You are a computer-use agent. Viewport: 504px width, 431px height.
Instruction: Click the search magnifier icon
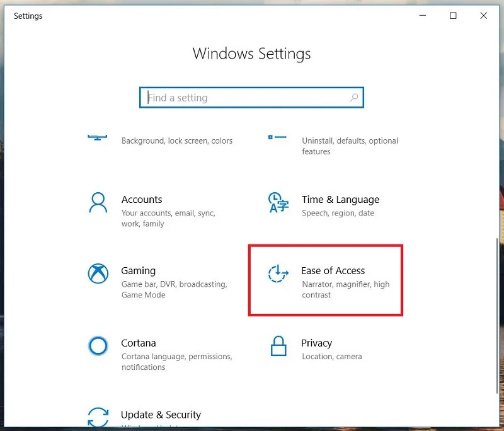[x=354, y=98]
